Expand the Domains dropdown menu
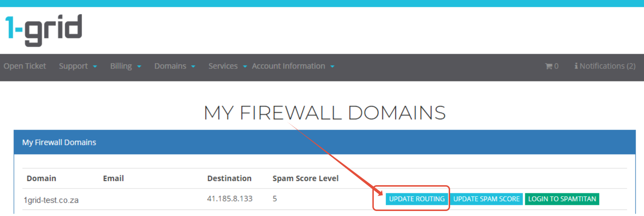The height and width of the screenshot is (216, 644). [175, 66]
